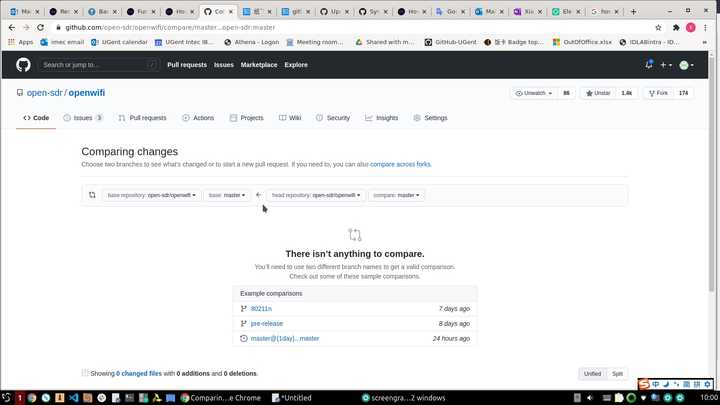Viewport: 720px width, 405px height.
Task: Switch to the Code tab
Action: pos(36,118)
